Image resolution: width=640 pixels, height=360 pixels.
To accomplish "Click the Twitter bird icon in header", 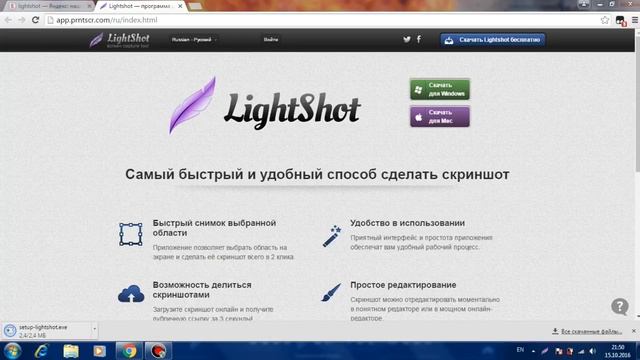I will pos(407,39).
